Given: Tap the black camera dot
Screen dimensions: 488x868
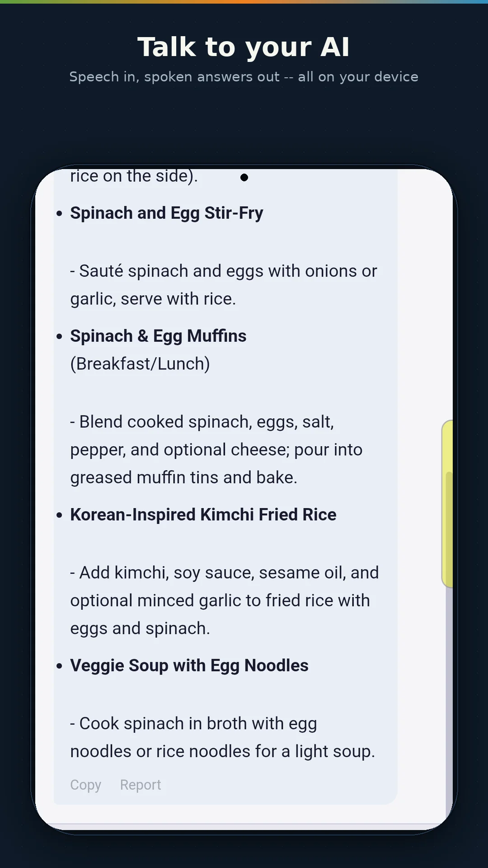Looking at the screenshot, I should click(x=244, y=178).
